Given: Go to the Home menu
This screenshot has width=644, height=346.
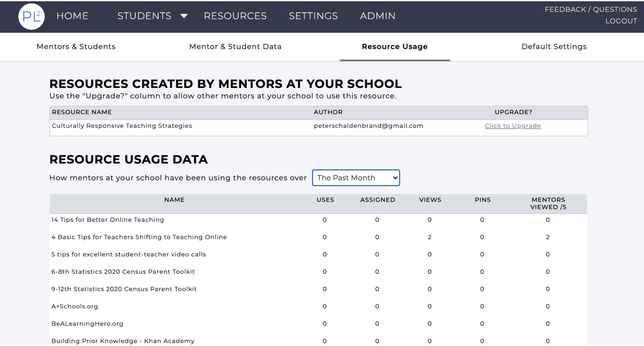Looking at the screenshot, I should 72,16.
